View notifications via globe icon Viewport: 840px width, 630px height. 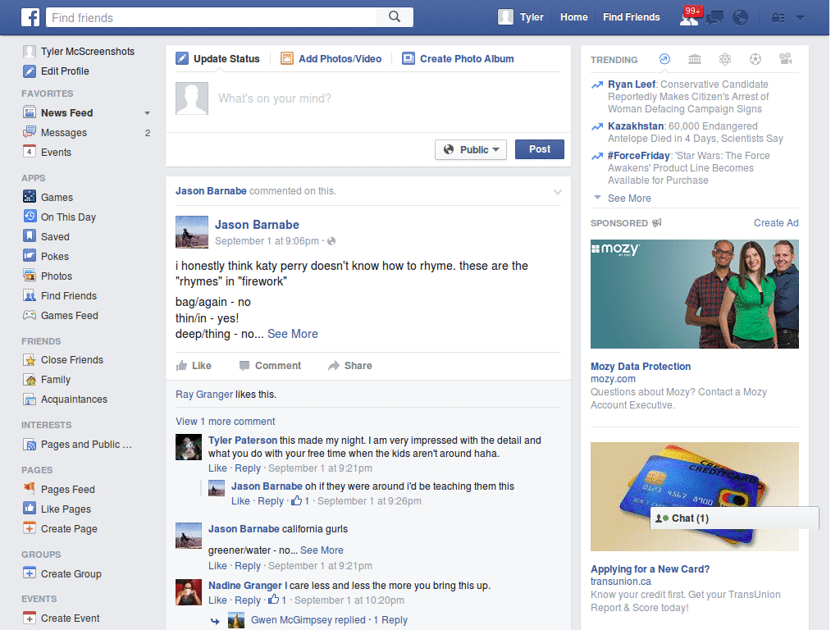[x=742, y=18]
